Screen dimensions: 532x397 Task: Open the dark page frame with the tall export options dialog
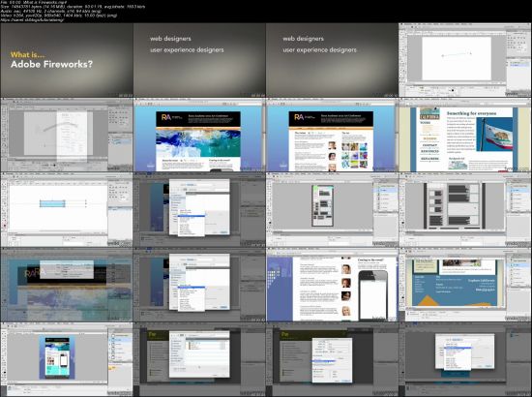332,359
